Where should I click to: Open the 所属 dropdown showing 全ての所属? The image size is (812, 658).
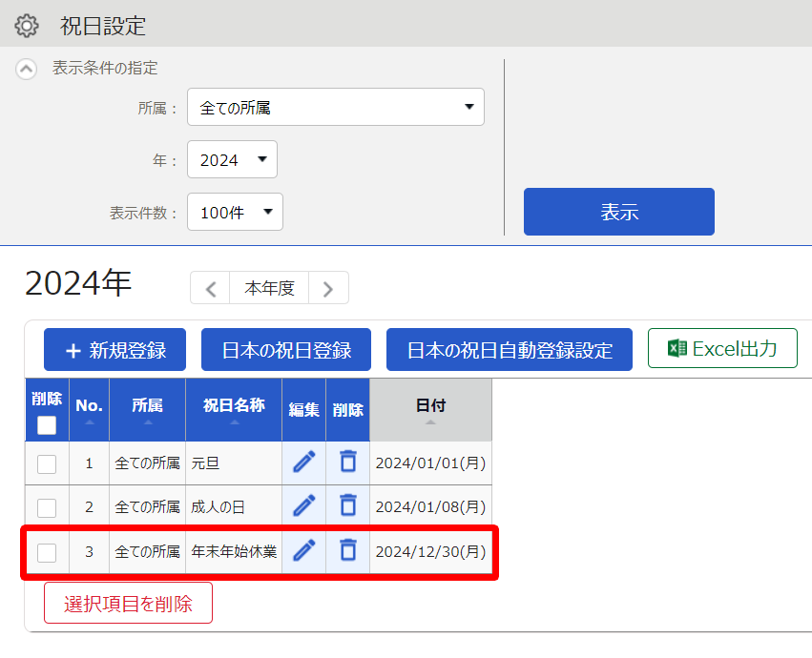[x=336, y=107]
